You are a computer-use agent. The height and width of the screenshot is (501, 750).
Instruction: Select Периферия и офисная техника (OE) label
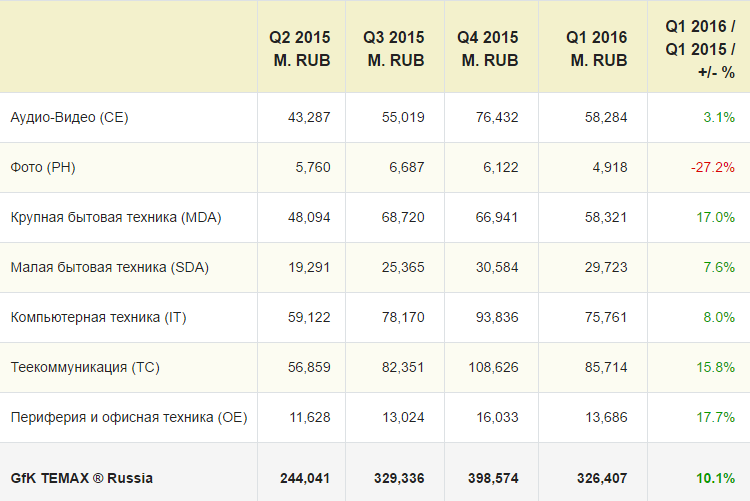pos(128,418)
